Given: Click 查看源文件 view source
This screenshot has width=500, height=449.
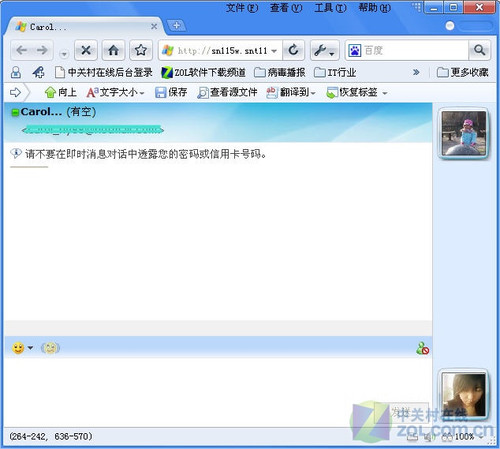Looking at the screenshot, I should click(227, 92).
